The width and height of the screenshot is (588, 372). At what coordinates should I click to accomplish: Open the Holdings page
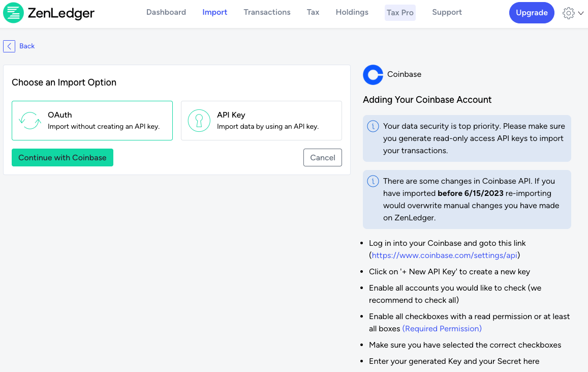(x=352, y=12)
